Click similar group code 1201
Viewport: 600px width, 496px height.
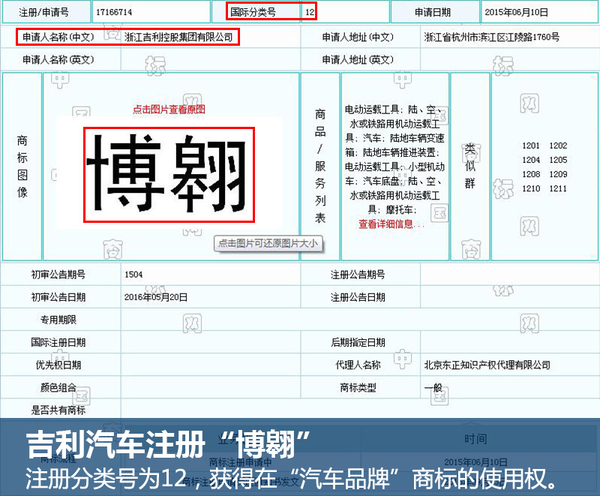530,146
